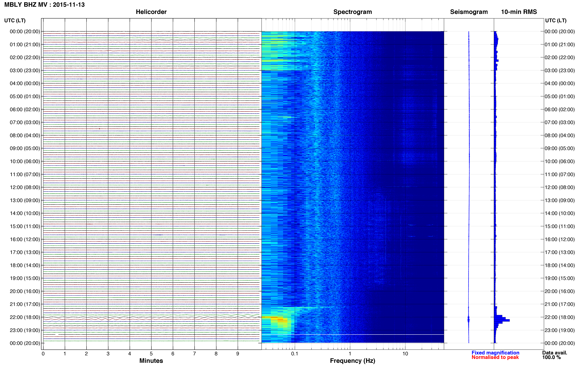
Task: Click left time label '10:00 (06:00)'
Action: 25,161
